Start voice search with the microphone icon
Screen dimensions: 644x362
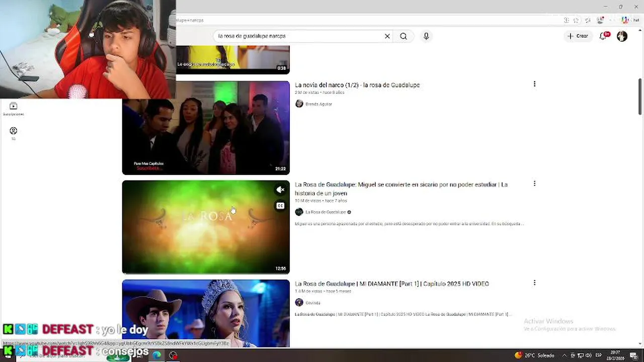pos(426,36)
